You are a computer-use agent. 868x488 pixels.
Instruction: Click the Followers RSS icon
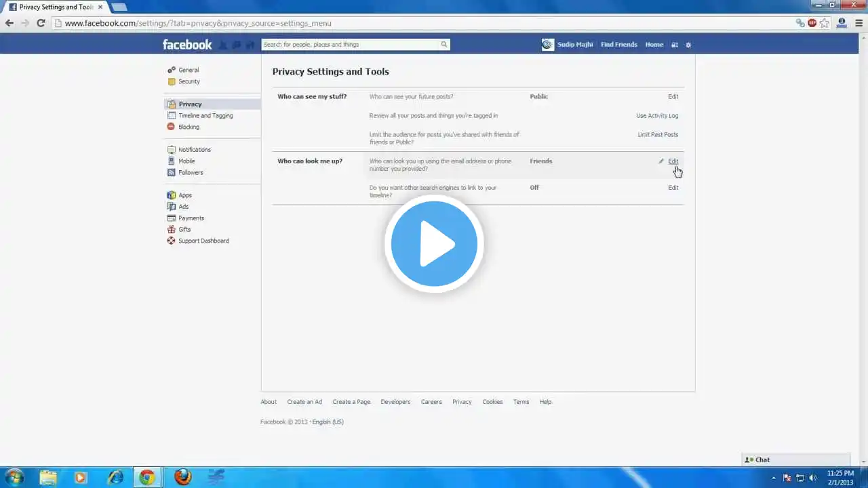172,172
